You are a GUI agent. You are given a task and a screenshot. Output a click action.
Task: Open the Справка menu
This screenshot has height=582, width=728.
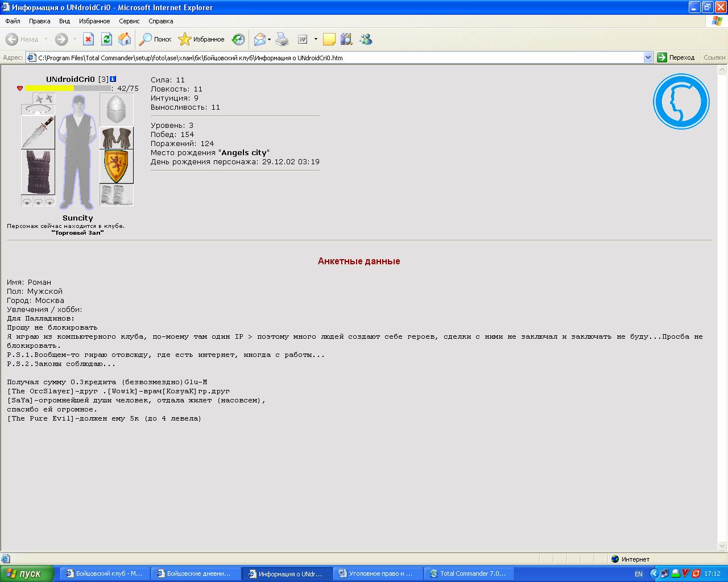(160, 21)
